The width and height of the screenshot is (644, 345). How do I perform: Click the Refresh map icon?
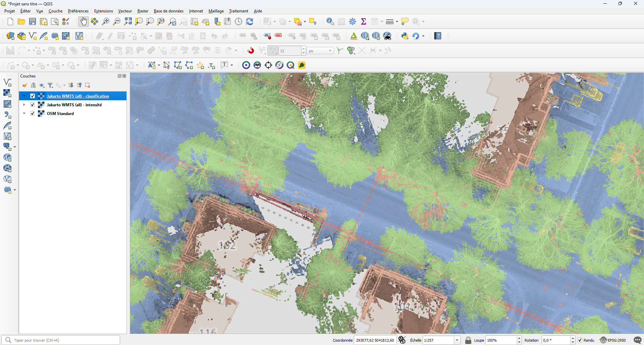coord(250,22)
